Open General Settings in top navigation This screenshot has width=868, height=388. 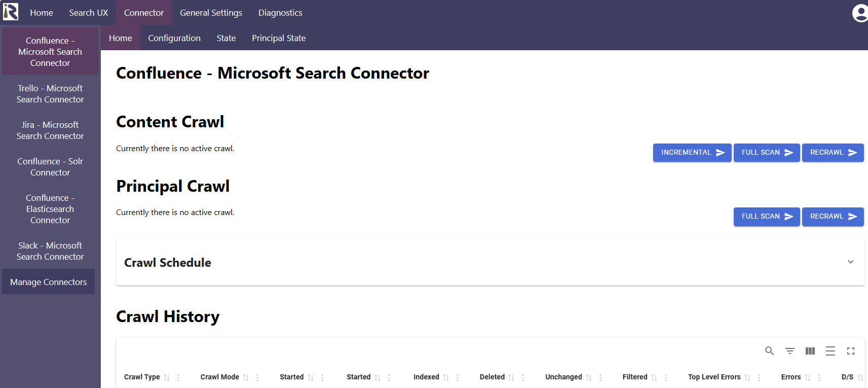pos(211,13)
